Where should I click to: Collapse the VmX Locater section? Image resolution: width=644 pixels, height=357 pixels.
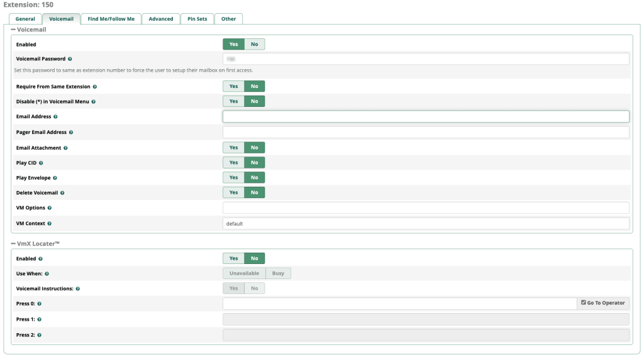coord(13,243)
